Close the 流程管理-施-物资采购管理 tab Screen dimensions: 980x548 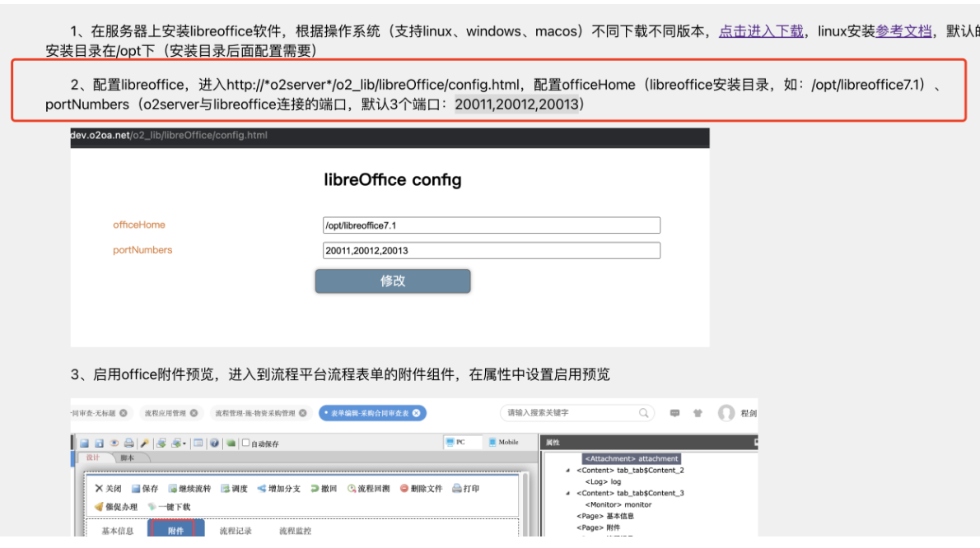pyautogui.click(x=302, y=413)
